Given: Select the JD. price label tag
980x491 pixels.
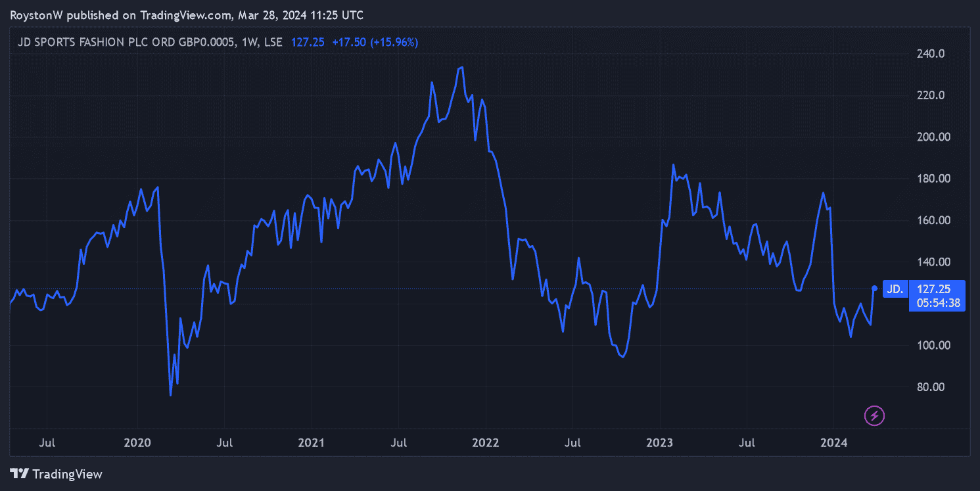Looking at the screenshot, I should pyautogui.click(x=895, y=289).
